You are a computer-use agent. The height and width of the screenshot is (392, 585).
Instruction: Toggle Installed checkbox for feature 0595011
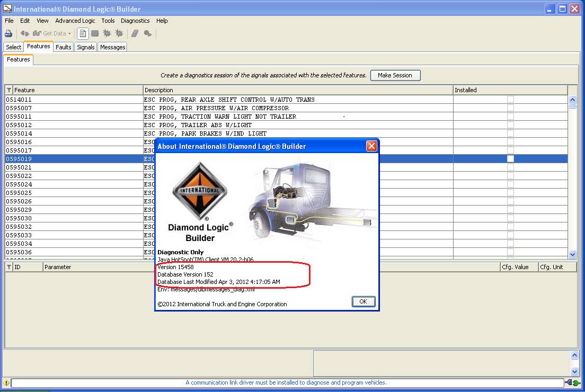(x=510, y=117)
